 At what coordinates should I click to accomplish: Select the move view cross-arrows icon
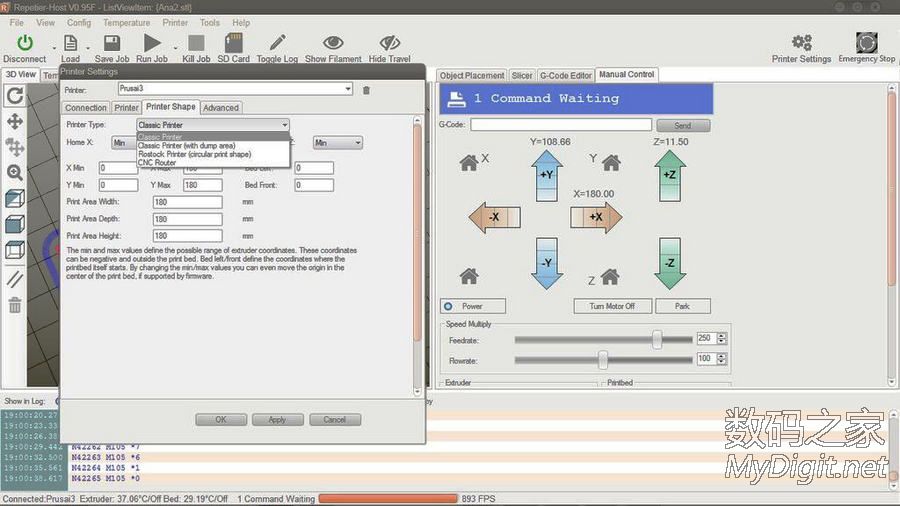click(15, 121)
